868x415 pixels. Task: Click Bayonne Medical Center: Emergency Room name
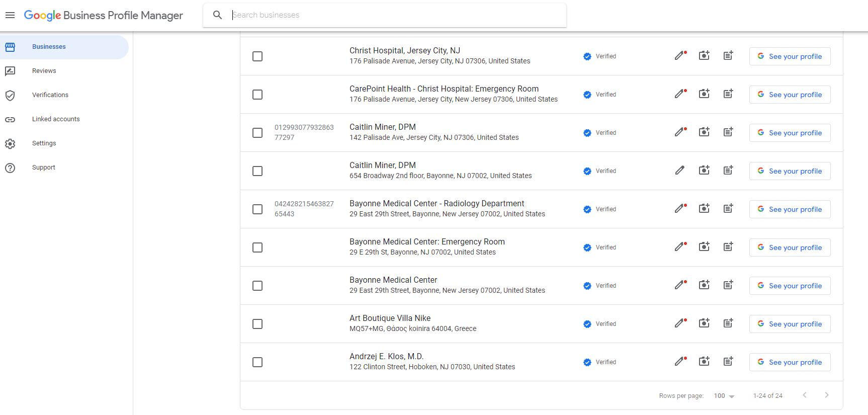pyautogui.click(x=427, y=242)
